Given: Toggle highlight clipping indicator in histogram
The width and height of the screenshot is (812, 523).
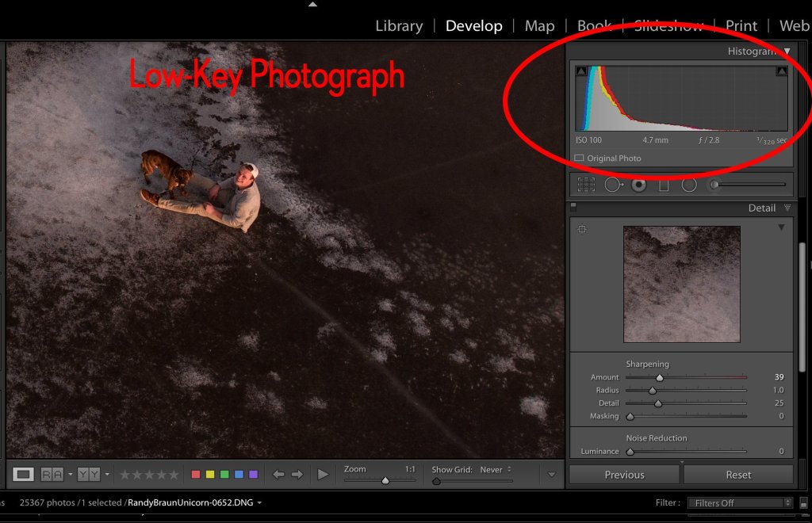Looking at the screenshot, I should tap(782, 71).
